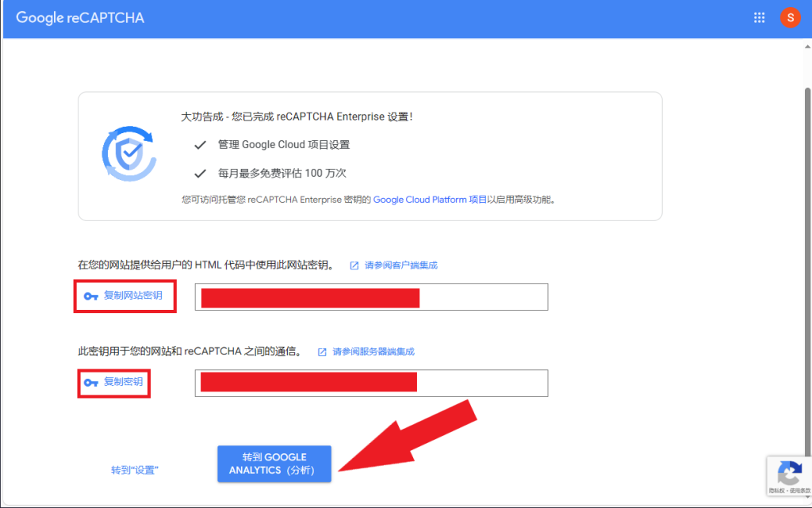Open the 转到"设置" link

coord(135,470)
